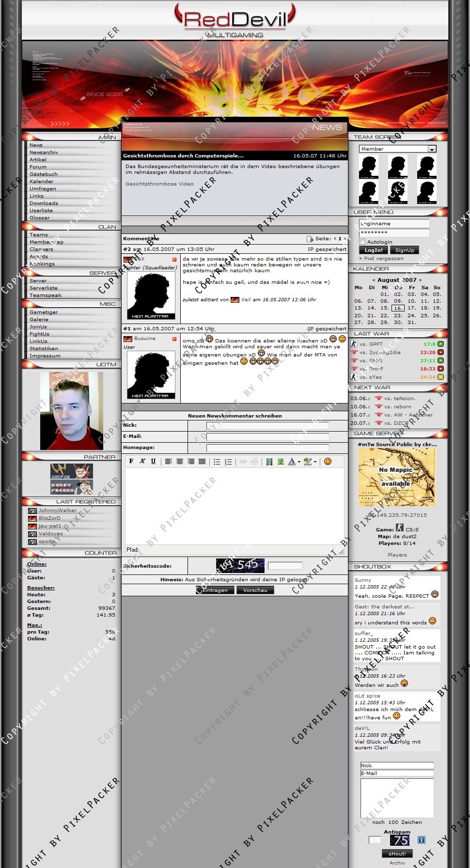Click the Antispam info icon
470x868 pixels.
pos(421,839)
